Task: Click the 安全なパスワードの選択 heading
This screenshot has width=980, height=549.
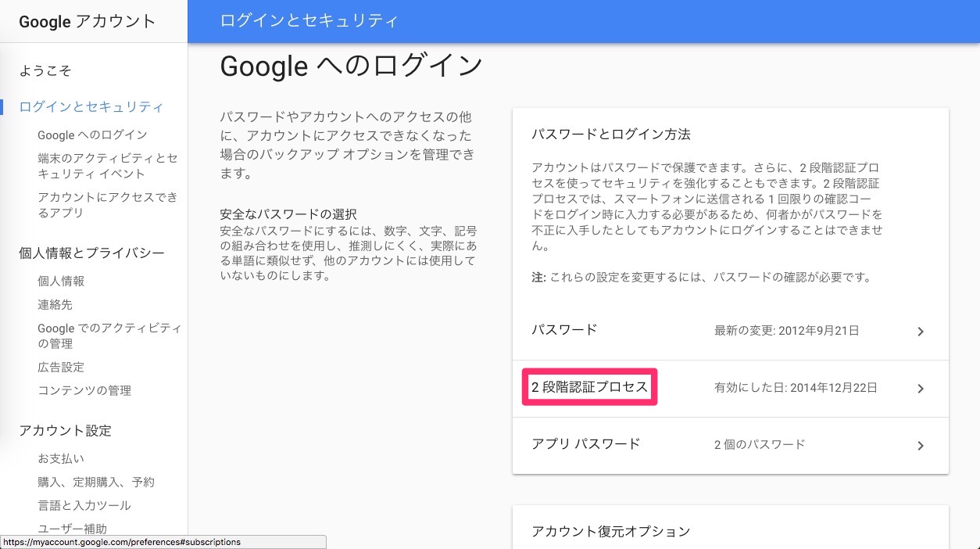Action: coord(288,214)
